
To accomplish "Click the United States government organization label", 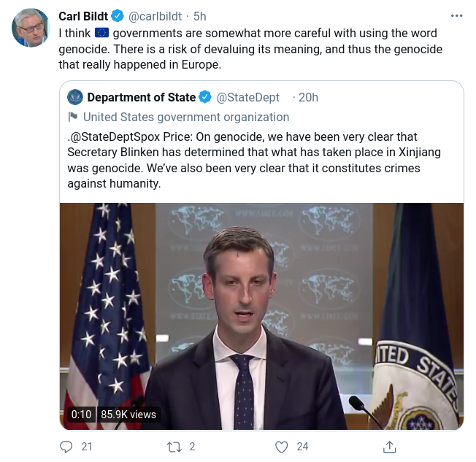I will (186, 117).
